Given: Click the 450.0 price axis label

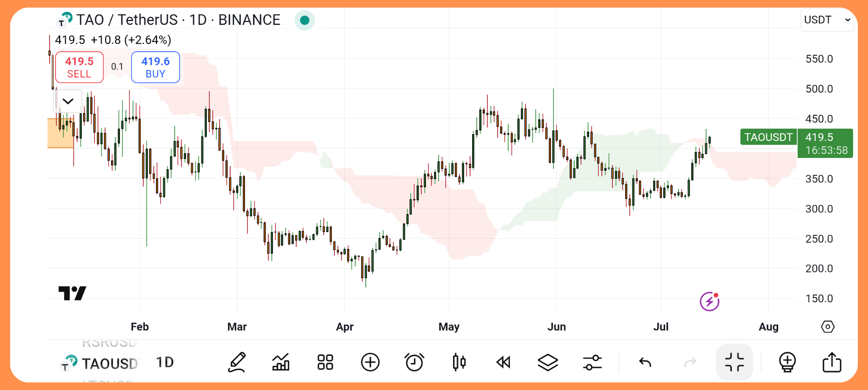Looking at the screenshot, I should (x=819, y=119).
